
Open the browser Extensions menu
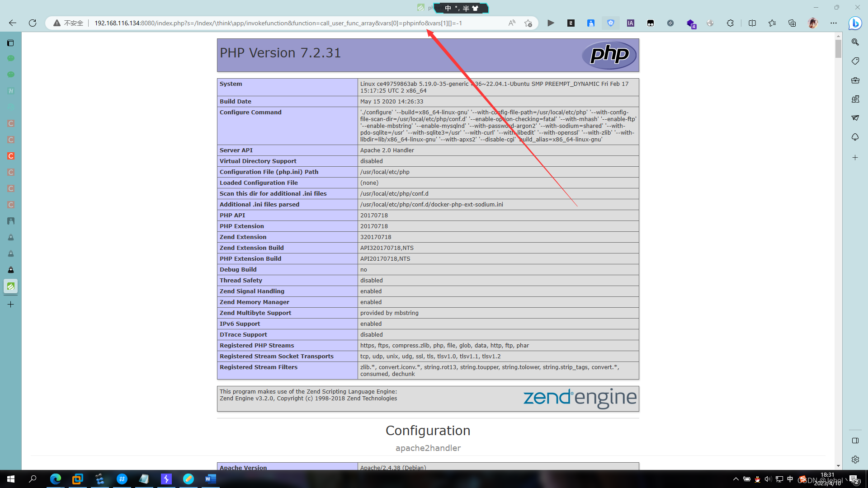730,23
